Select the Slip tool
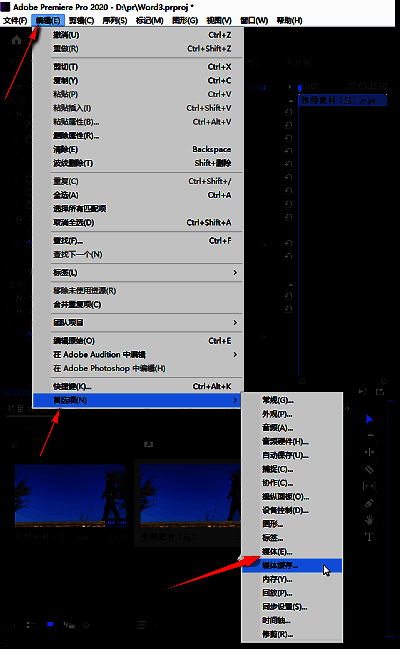The height and width of the screenshot is (649, 400). tap(369, 486)
